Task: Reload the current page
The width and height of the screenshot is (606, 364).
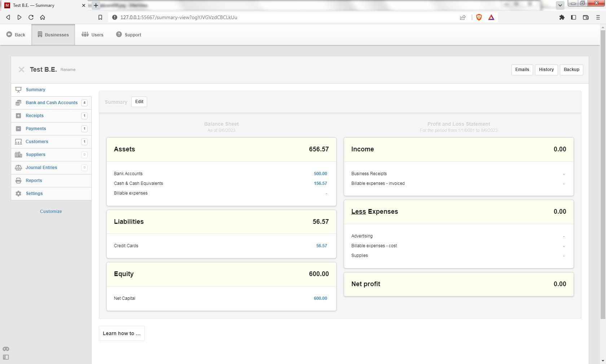Action: [x=31, y=17]
